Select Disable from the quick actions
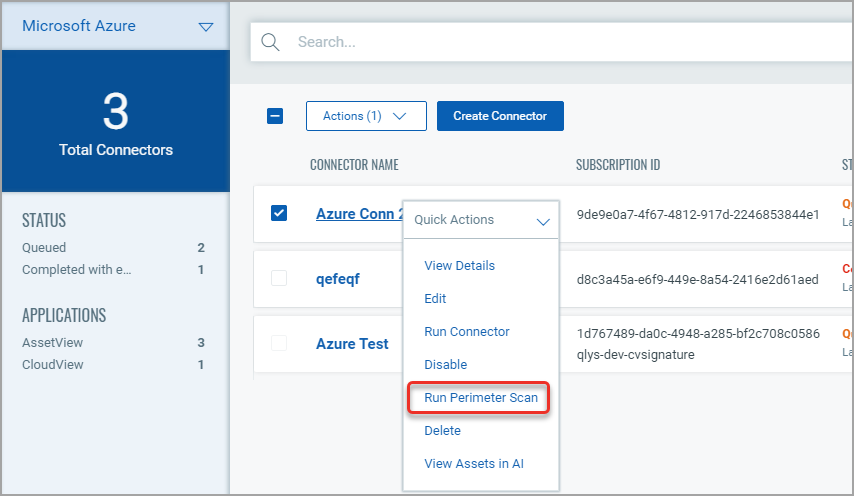The image size is (854, 496). click(x=445, y=365)
